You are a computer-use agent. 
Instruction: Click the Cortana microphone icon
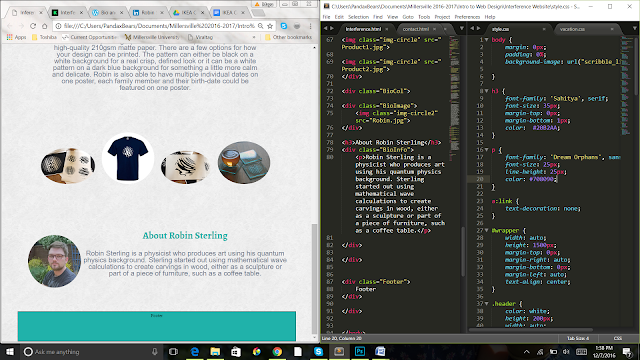point(155,351)
